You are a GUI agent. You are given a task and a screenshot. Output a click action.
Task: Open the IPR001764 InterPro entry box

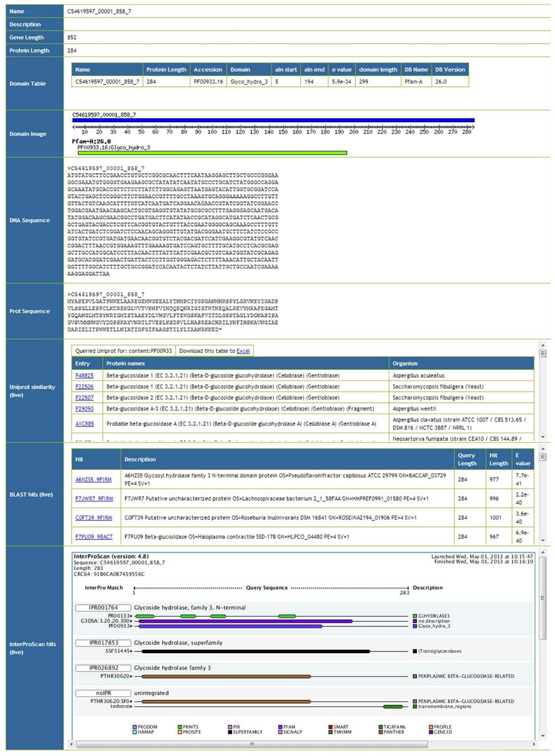(103, 607)
